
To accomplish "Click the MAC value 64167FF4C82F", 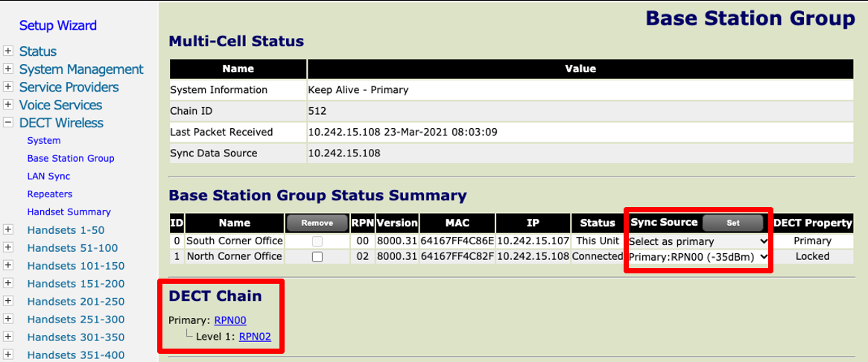I will [457, 256].
